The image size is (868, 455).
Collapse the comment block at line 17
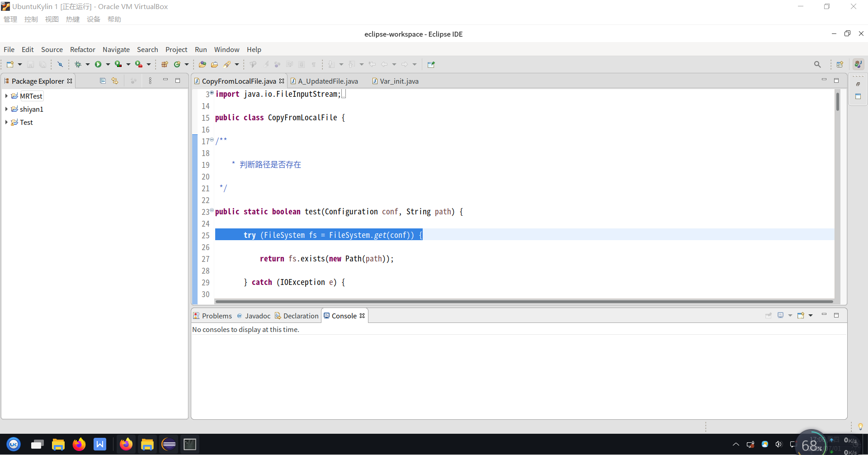pos(212,140)
